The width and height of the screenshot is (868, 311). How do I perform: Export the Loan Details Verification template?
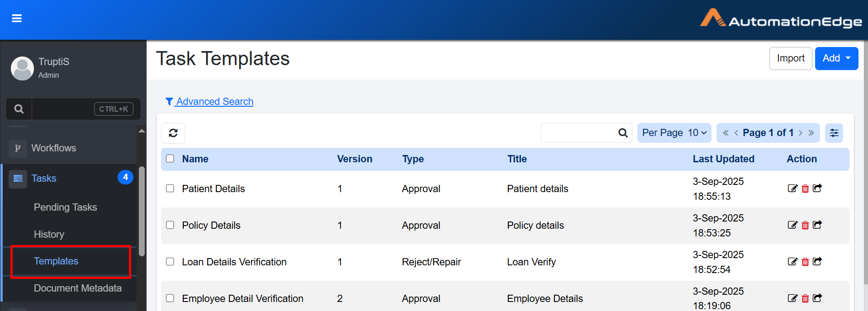pyautogui.click(x=817, y=261)
